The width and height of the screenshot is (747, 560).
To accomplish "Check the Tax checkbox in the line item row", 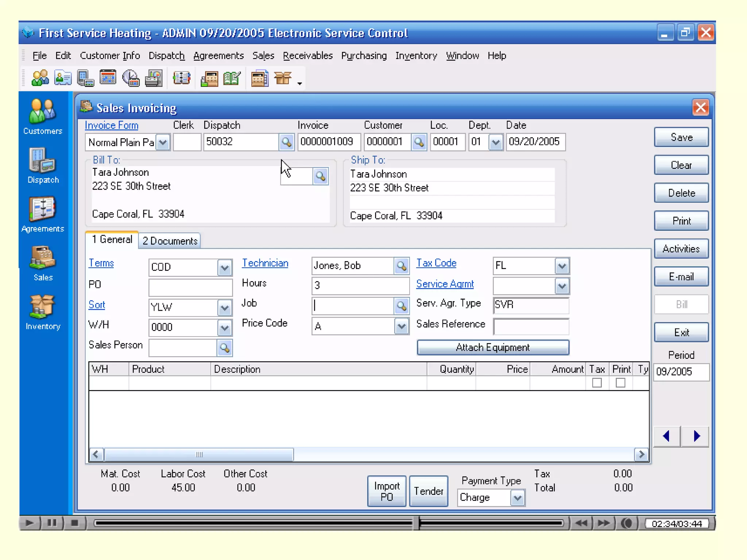I will click(597, 383).
